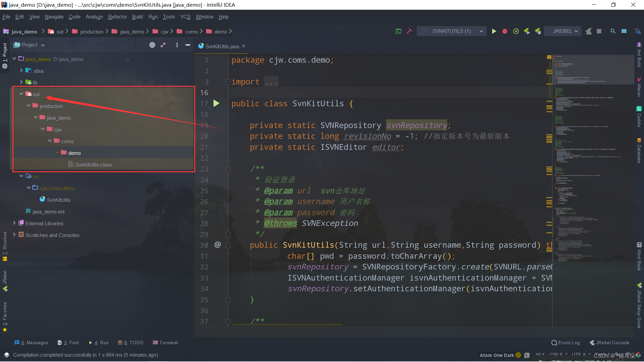Click the green Run button in toolbar

(494, 31)
